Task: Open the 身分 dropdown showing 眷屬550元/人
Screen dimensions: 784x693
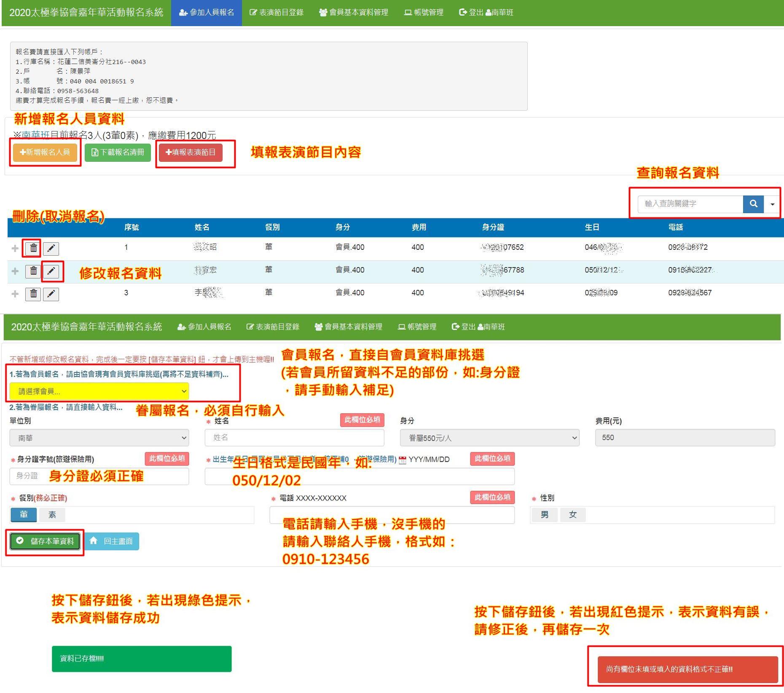Action: click(489, 438)
